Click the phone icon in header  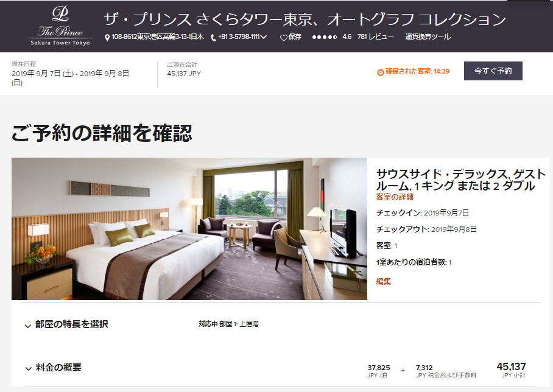click(x=213, y=37)
